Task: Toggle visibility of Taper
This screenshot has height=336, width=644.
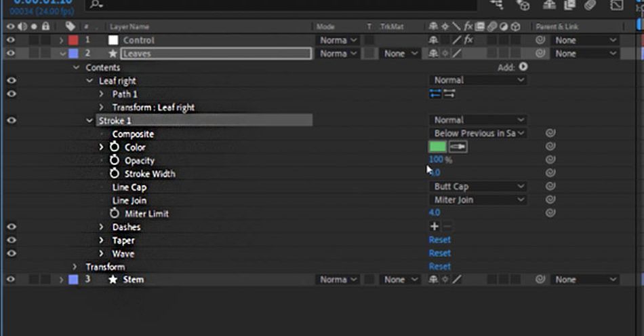Action: 11,240
